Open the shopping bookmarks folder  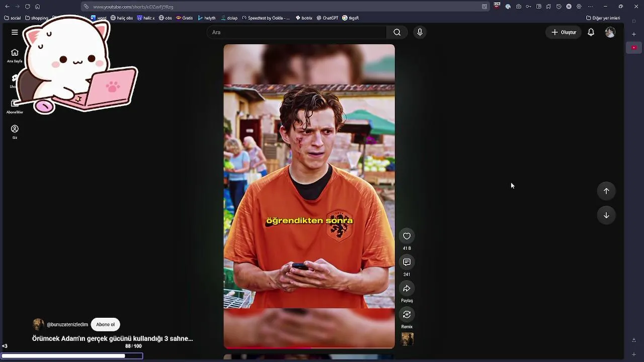click(x=36, y=18)
